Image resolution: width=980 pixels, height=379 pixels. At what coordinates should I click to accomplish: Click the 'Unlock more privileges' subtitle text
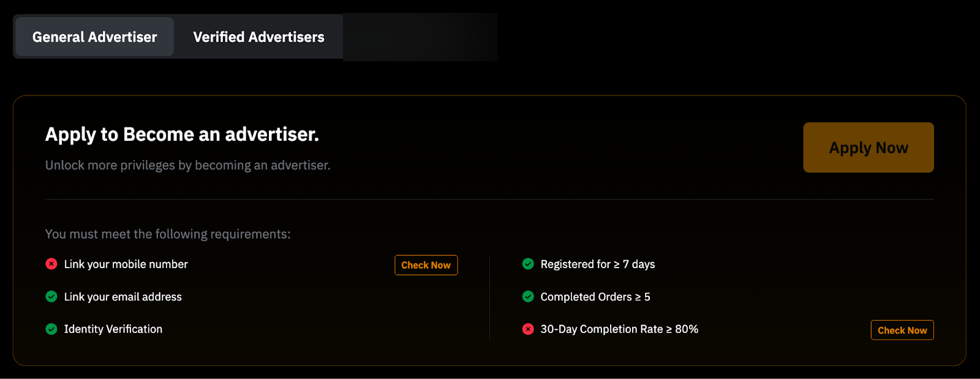point(187,165)
